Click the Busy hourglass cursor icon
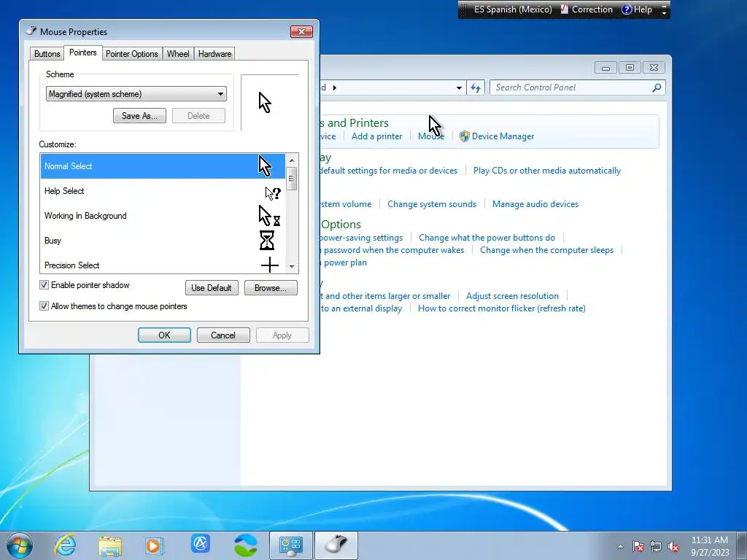747x560 pixels. pyautogui.click(x=267, y=240)
